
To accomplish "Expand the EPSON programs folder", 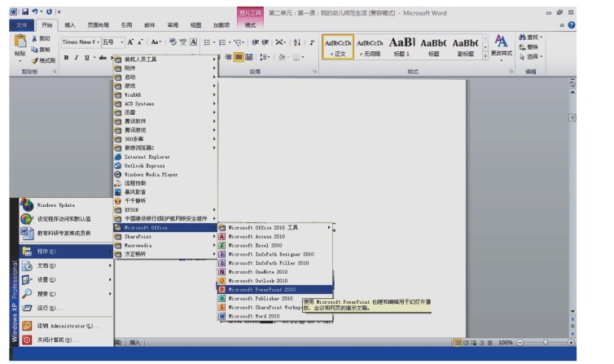I will pyautogui.click(x=165, y=210).
